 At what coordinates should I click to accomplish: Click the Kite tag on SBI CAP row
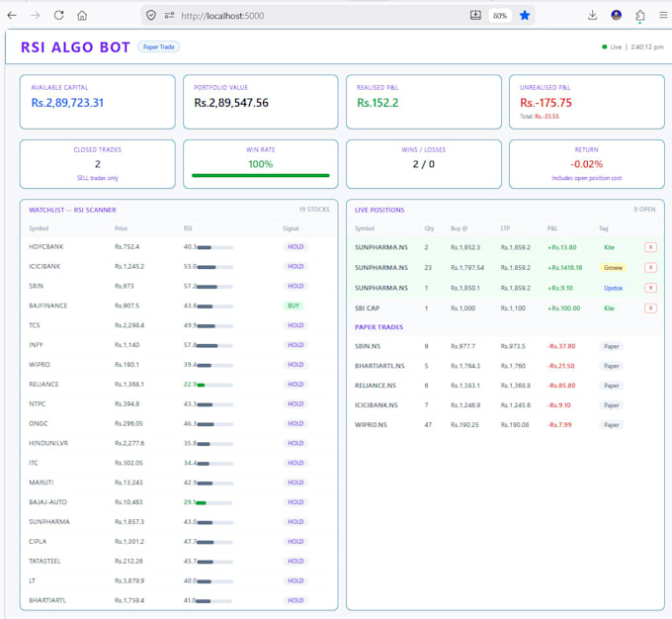point(609,309)
